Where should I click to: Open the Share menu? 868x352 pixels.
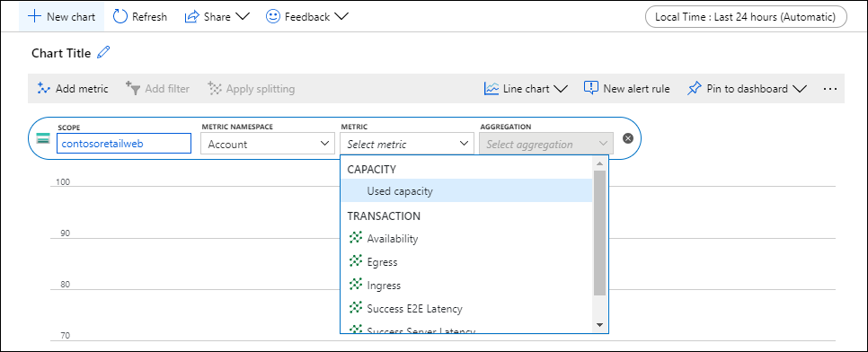point(217,16)
